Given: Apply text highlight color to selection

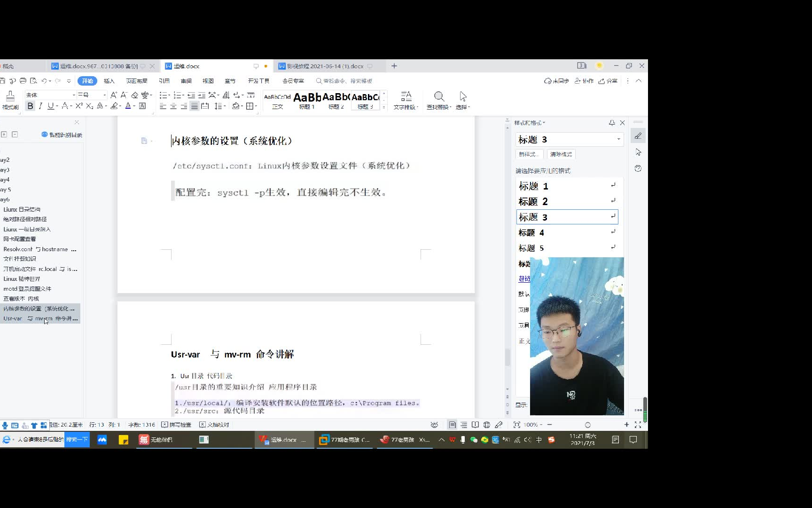Looking at the screenshot, I should coord(114,106).
